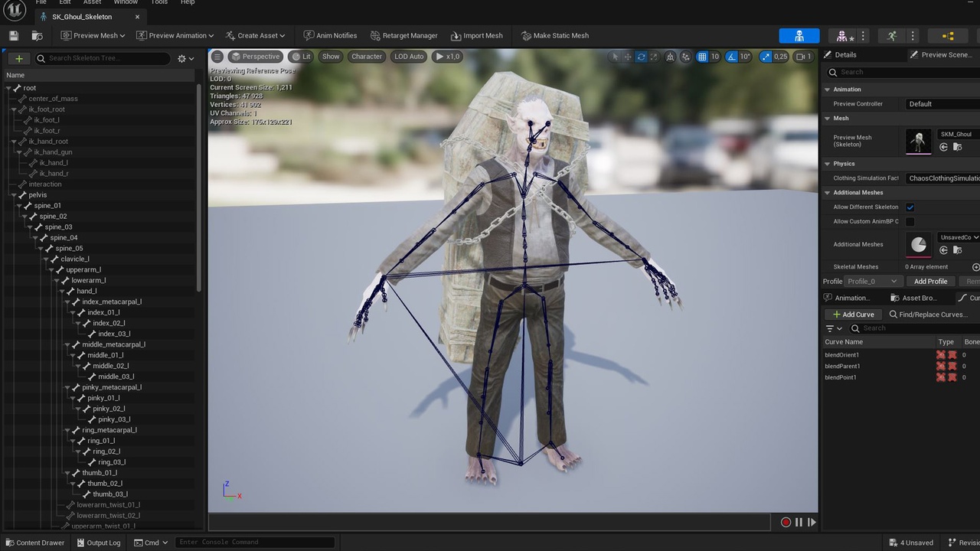Add a new bone with the plus icon
The width and height of the screenshot is (980, 551).
(x=19, y=58)
